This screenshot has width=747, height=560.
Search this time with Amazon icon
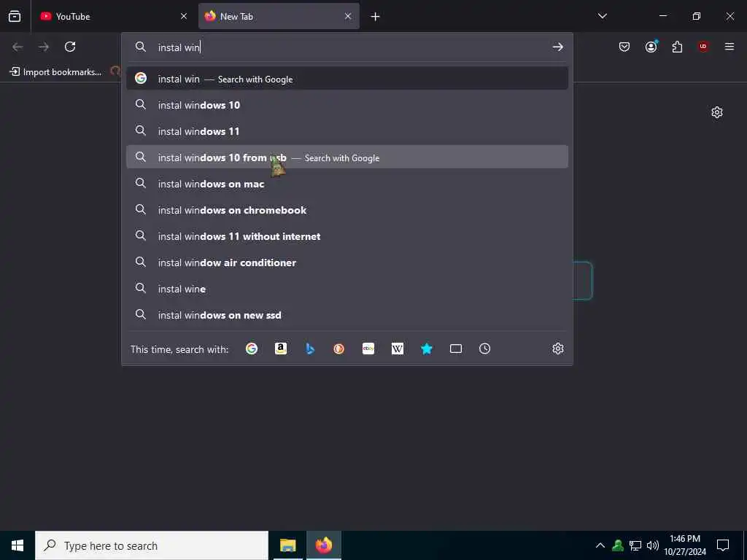point(281,349)
